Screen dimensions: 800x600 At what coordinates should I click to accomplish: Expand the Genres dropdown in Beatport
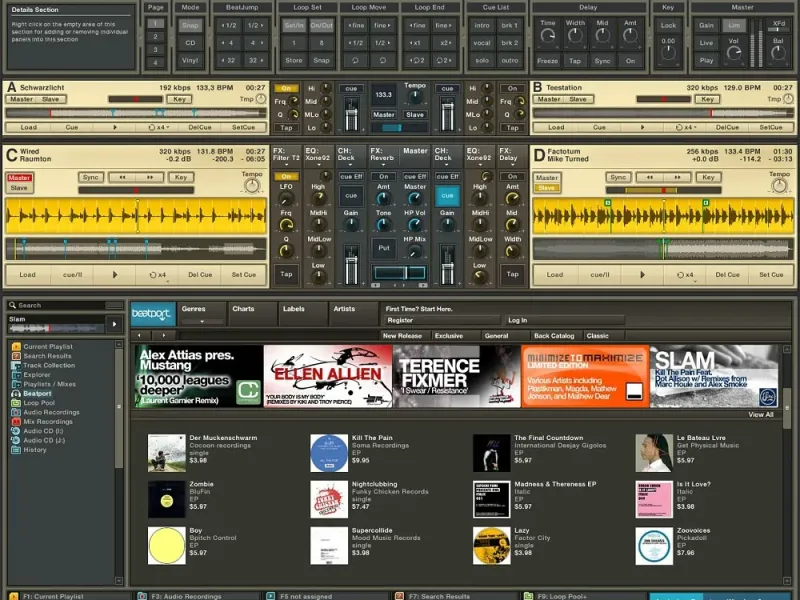203,321
